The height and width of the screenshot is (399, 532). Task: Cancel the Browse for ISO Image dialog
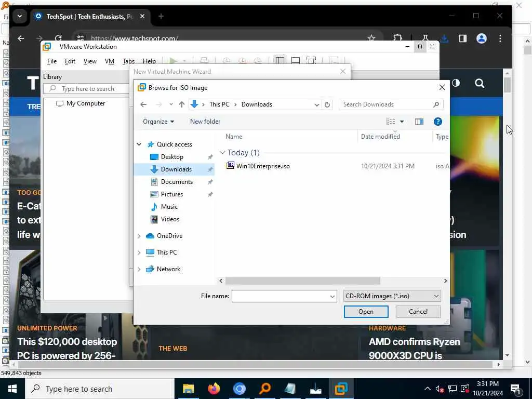point(418,312)
